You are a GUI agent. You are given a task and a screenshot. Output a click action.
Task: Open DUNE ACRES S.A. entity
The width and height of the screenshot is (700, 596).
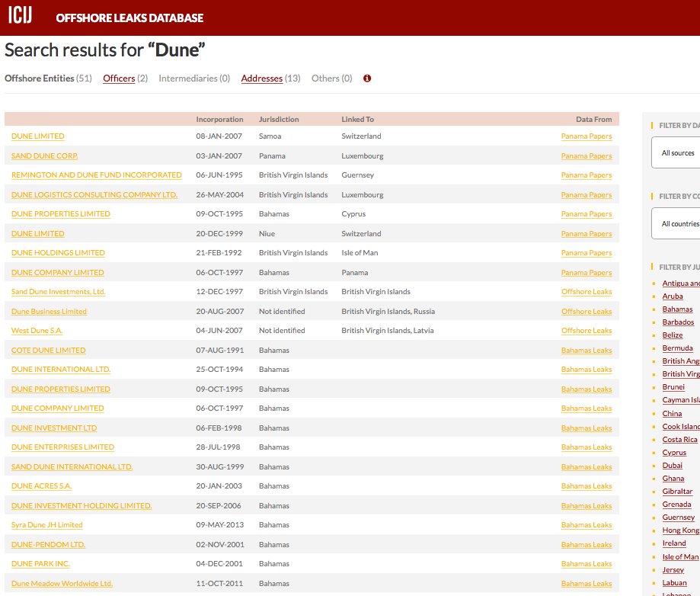pos(41,486)
